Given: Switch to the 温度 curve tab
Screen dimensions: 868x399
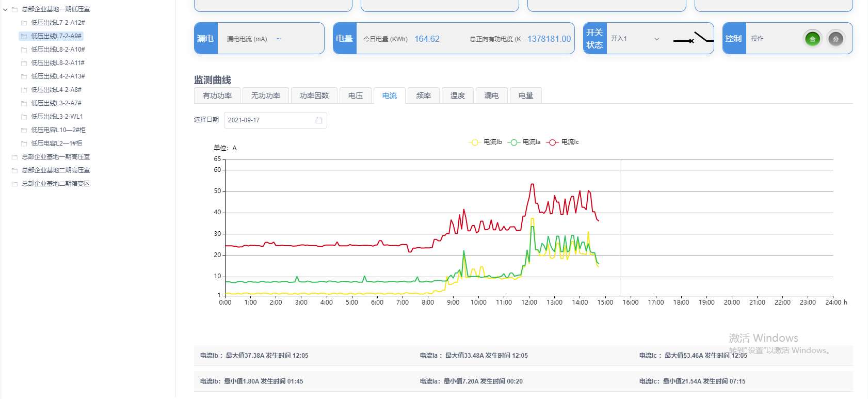Looking at the screenshot, I should click(x=457, y=95).
